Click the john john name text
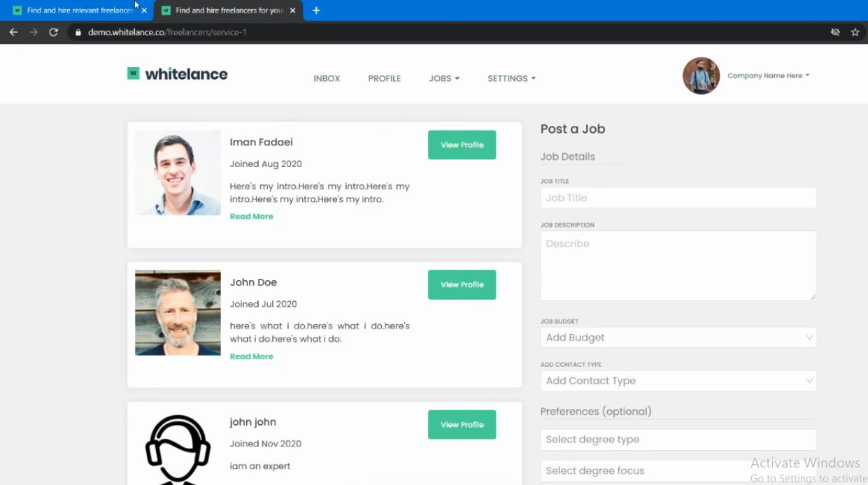Viewport: 868px width, 485px height. click(253, 422)
